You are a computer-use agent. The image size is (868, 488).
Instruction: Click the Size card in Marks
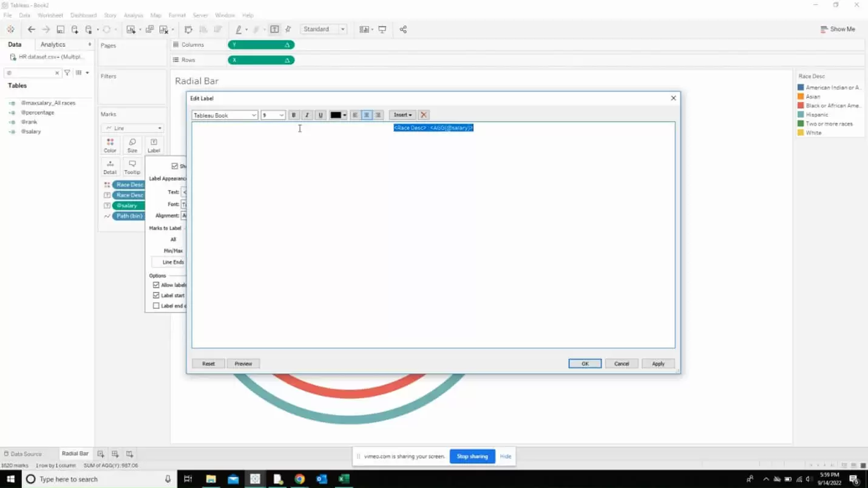tap(132, 145)
